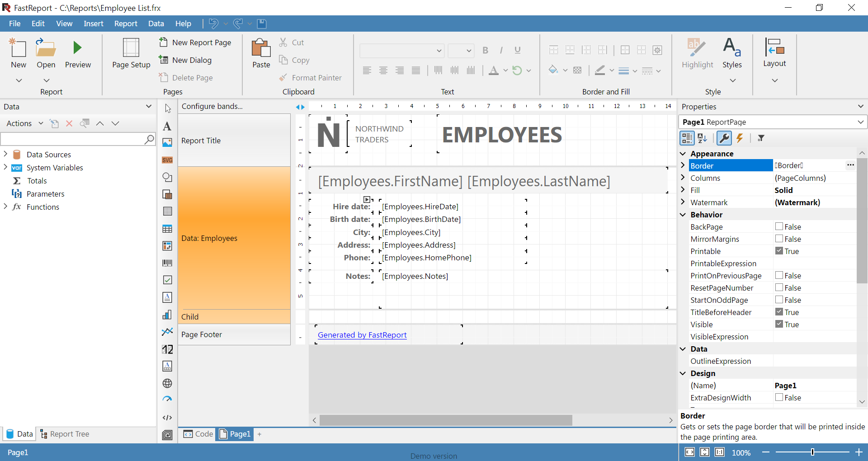Click the Paste clipboard icon
This screenshot has width=868, height=461.
[261, 48]
